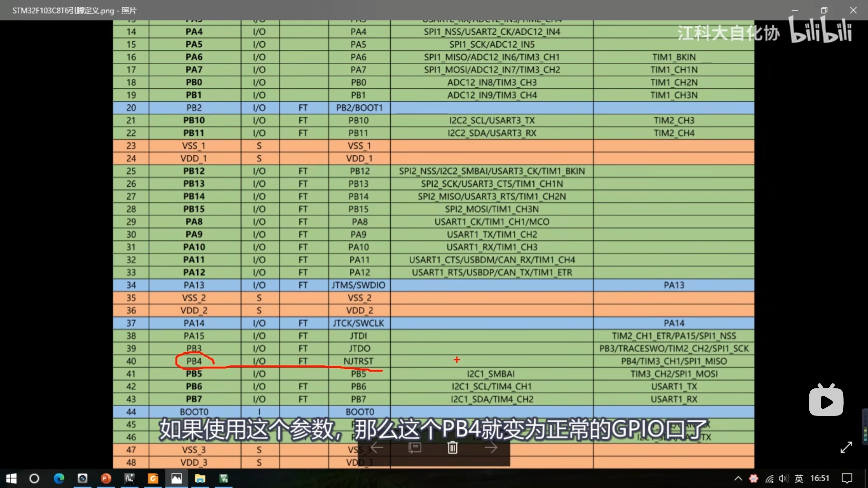Click the clock showing 16:51
Viewport: 868px width, 488px height.
(820, 479)
